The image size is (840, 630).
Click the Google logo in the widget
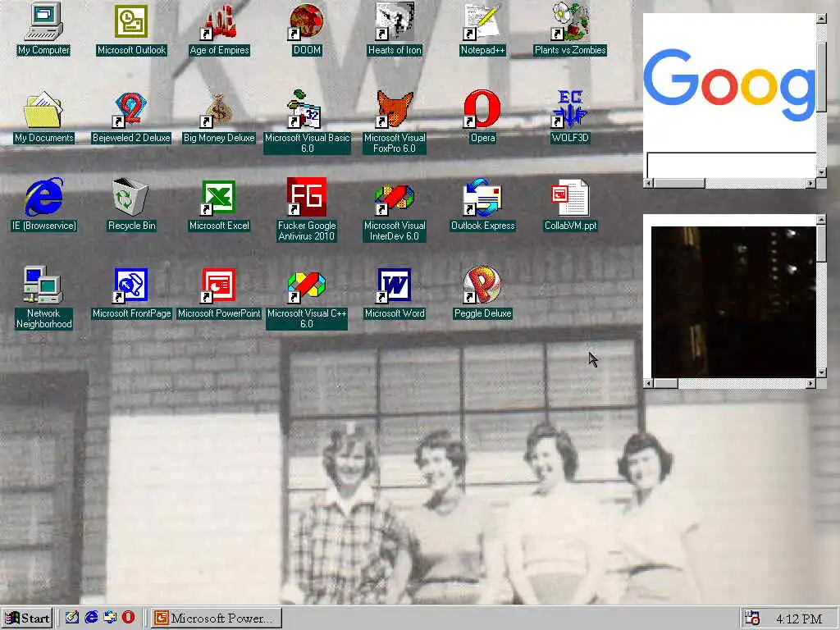point(729,84)
